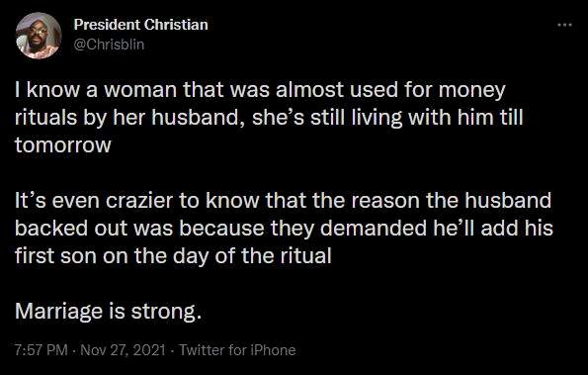Click the 7:57 PM timestamp
Screen dimensions: 588x375
coord(42,350)
